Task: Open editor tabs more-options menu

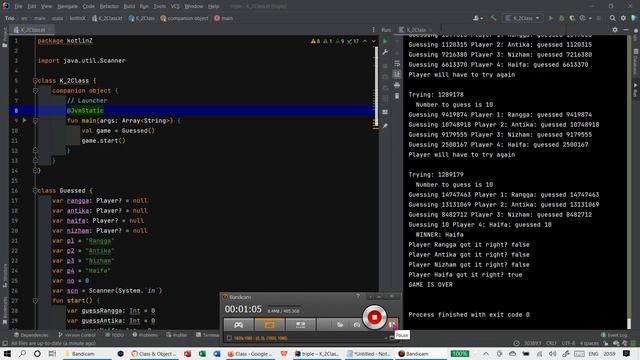Action: [x=373, y=30]
